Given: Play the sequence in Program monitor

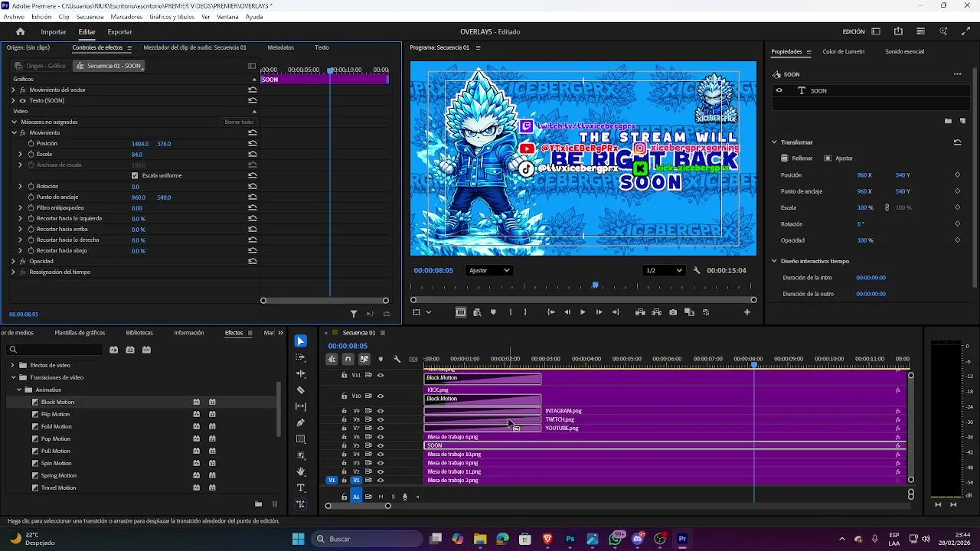Looking at the screenshot, I should [583, 312].
